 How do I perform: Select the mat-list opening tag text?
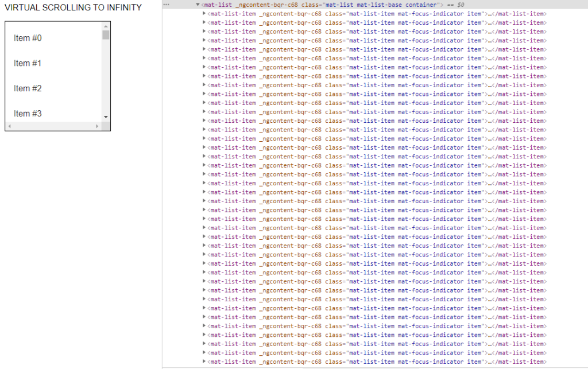click(322, 5)
